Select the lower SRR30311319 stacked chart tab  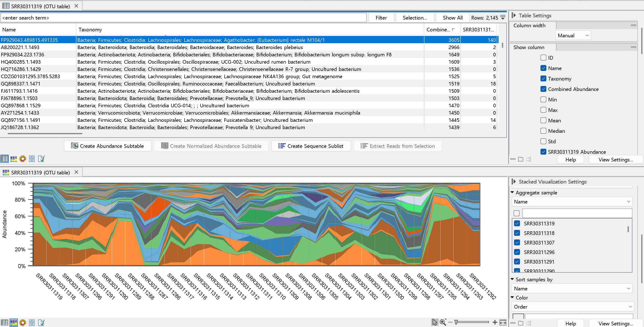(x=40, y=172)
